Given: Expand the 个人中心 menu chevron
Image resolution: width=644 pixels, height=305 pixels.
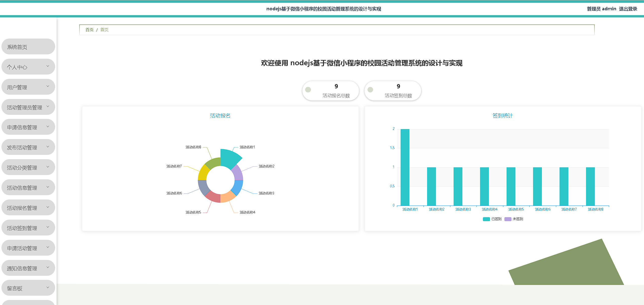Looking at the screenshot, I should click(48, 66).
